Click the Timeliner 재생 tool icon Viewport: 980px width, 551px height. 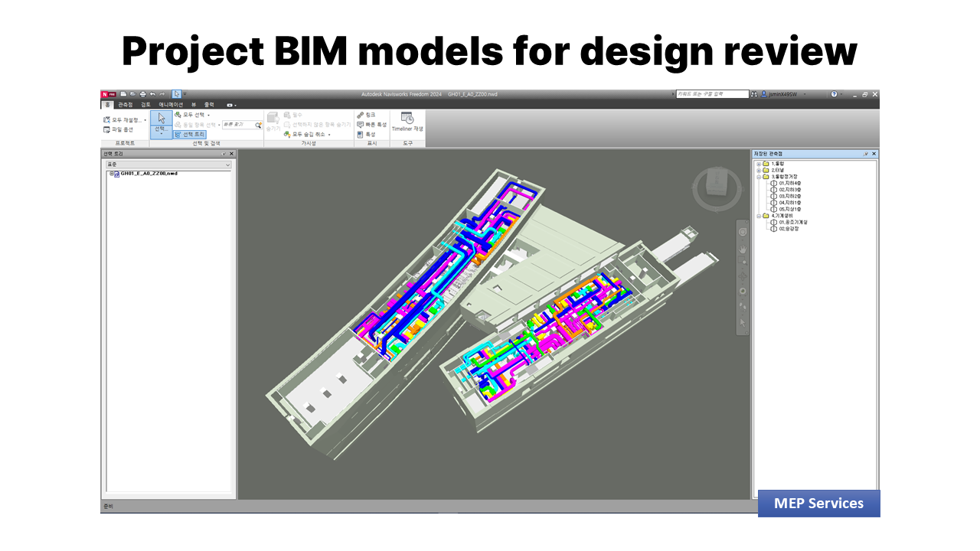pos(407,119)
